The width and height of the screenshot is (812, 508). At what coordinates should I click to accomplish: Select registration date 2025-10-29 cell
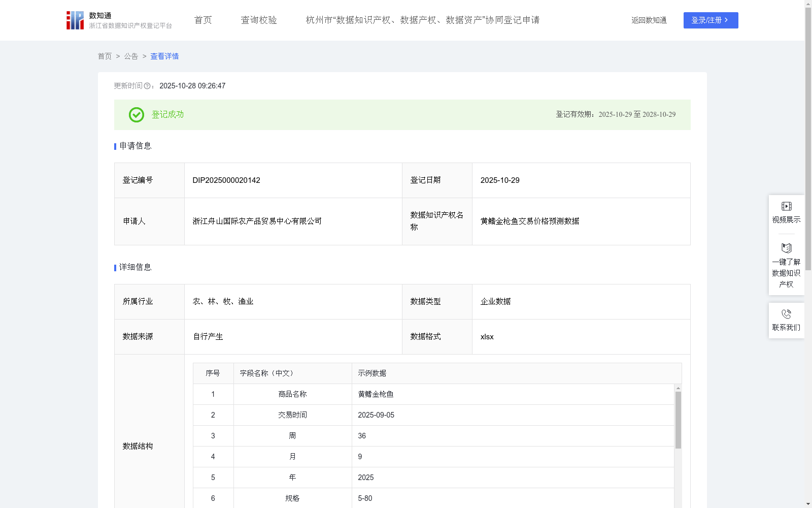pyautogui.click(x=581, y=180)
